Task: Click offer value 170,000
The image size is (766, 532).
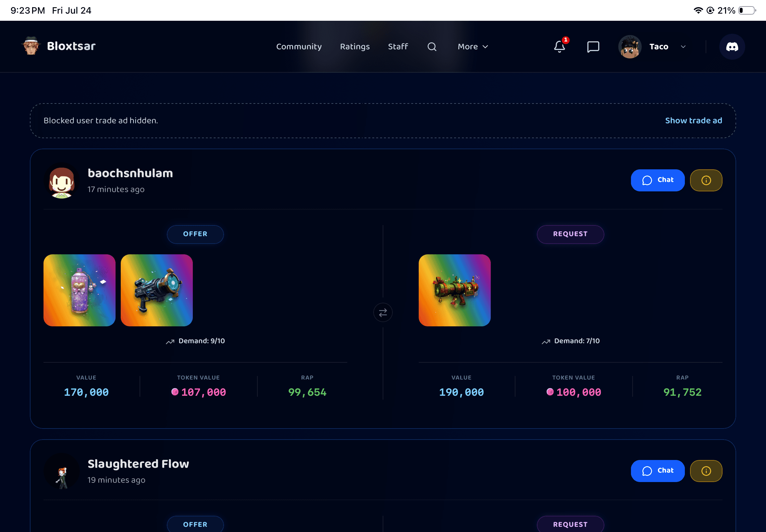Action: click(x=86, y=392)
